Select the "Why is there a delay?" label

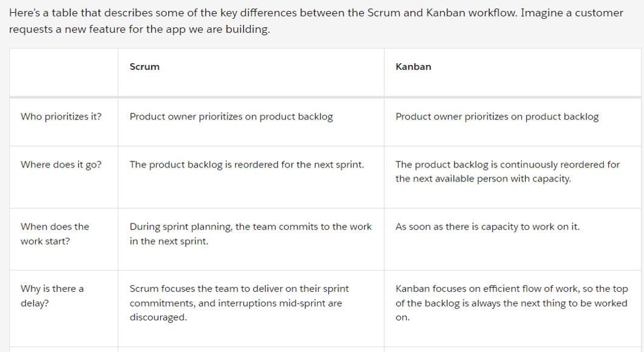52,296
